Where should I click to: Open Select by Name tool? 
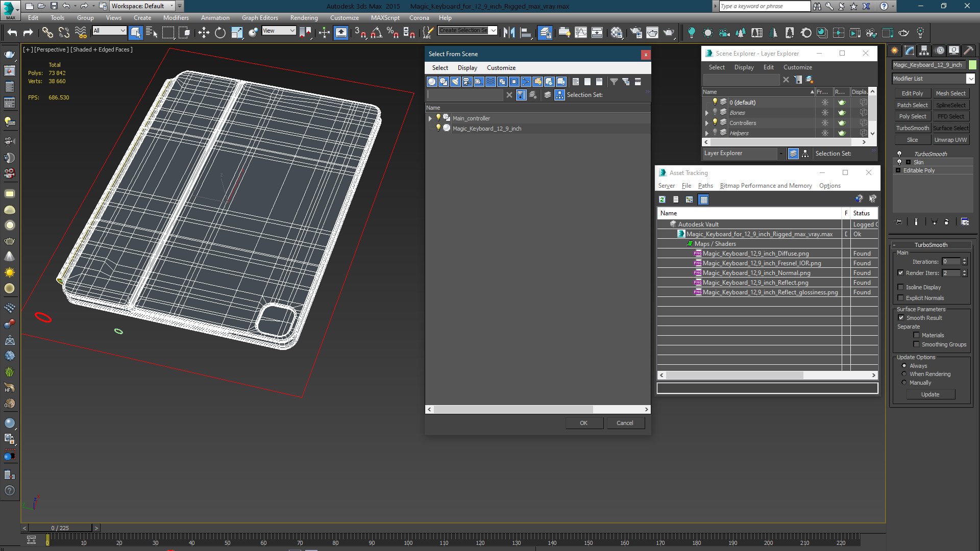pos(152,33)
